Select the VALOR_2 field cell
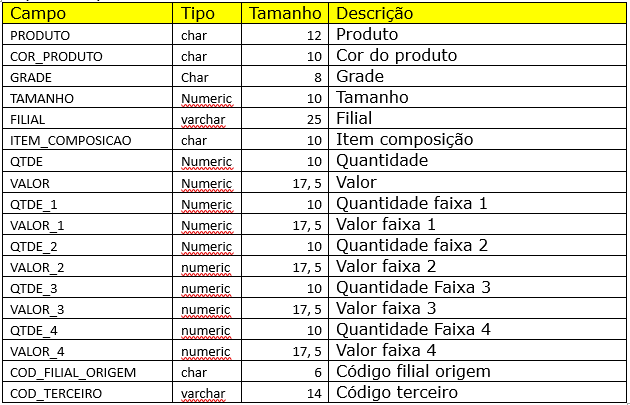 37,266
